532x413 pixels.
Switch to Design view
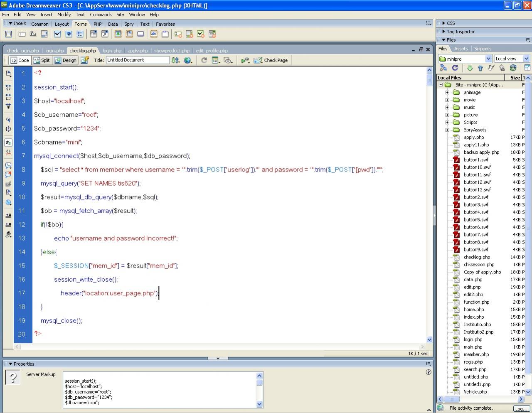(x=66, y=60)
